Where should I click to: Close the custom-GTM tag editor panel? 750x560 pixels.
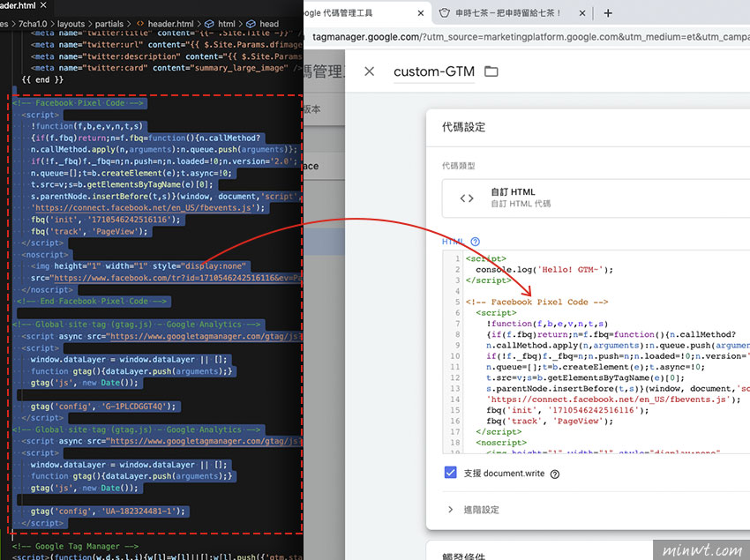(x=369, y=71)
